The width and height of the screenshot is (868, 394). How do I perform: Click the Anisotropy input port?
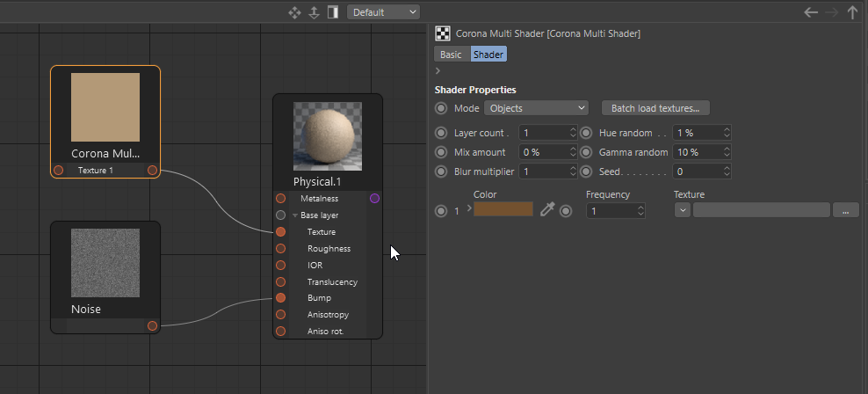point(280,314)
